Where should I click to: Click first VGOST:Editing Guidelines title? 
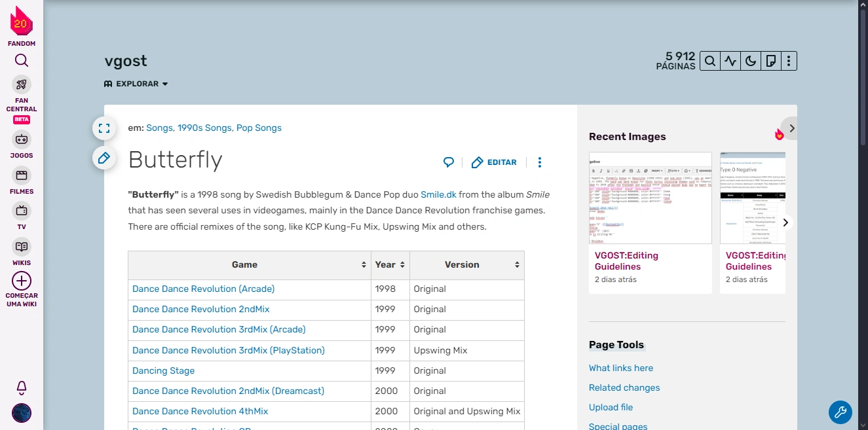626,261
